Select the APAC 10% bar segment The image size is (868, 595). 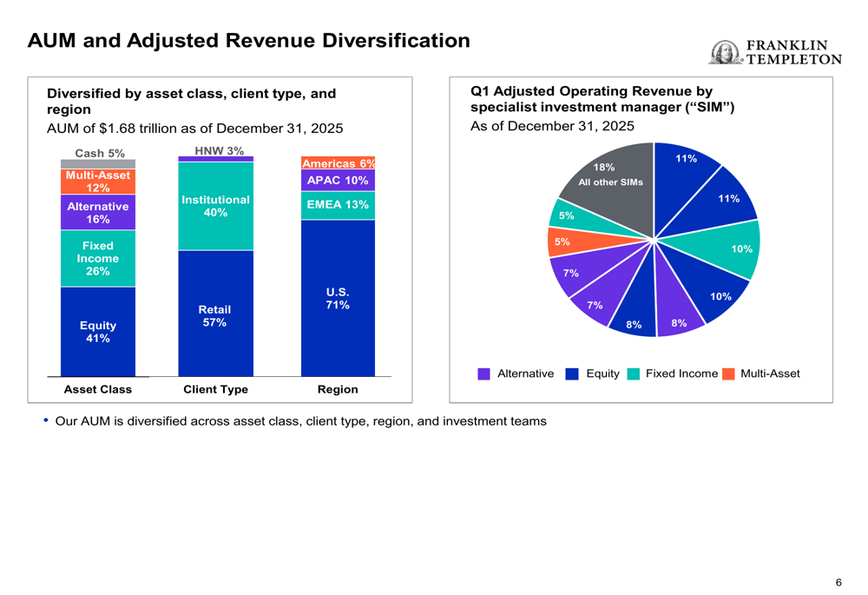(338, 180)
